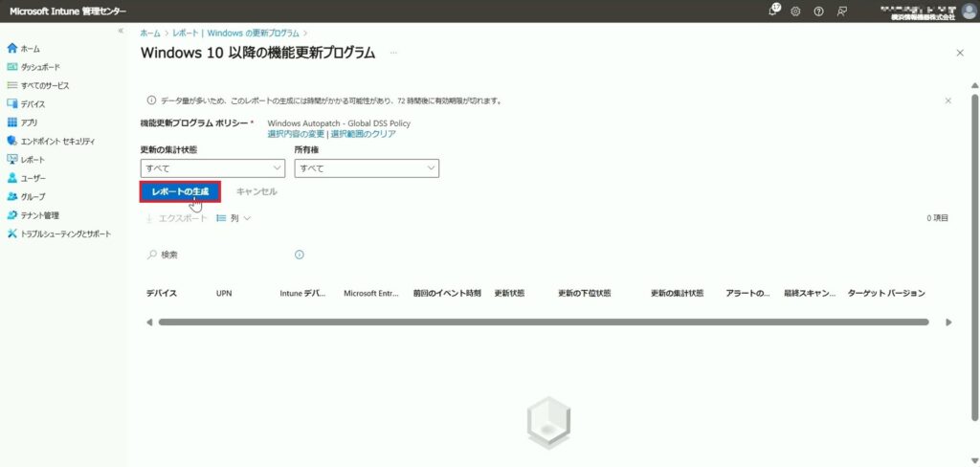Open the more options ellipsis beside title
The height and width of the screenshot is (467, 980).
pos(393,54)
